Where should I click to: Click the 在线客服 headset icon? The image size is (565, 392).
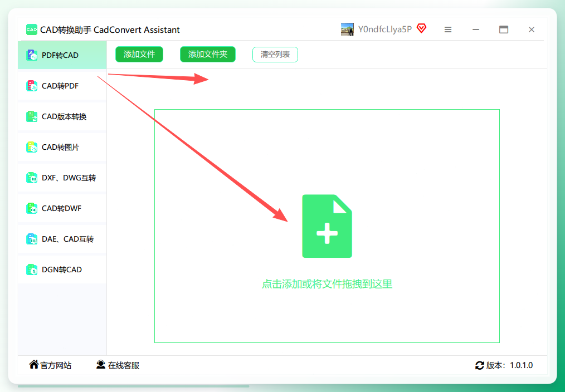click(x=101, y=365)
